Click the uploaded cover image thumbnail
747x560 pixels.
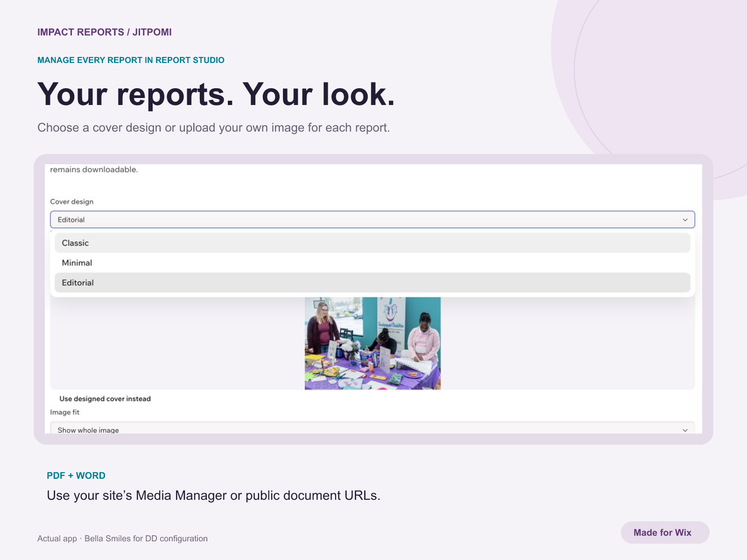(373, 343)
